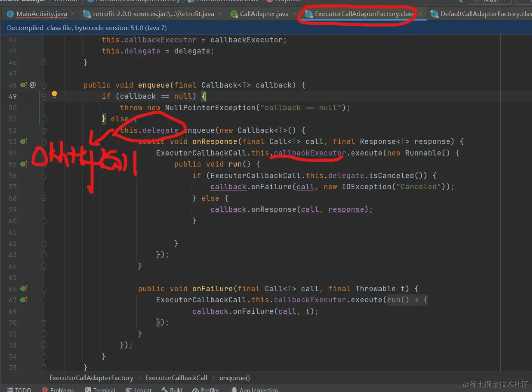This screenshot has height=392, width=532.
Task: Switch to the Retrofit.java sources tab
Action: pos(153,14)
